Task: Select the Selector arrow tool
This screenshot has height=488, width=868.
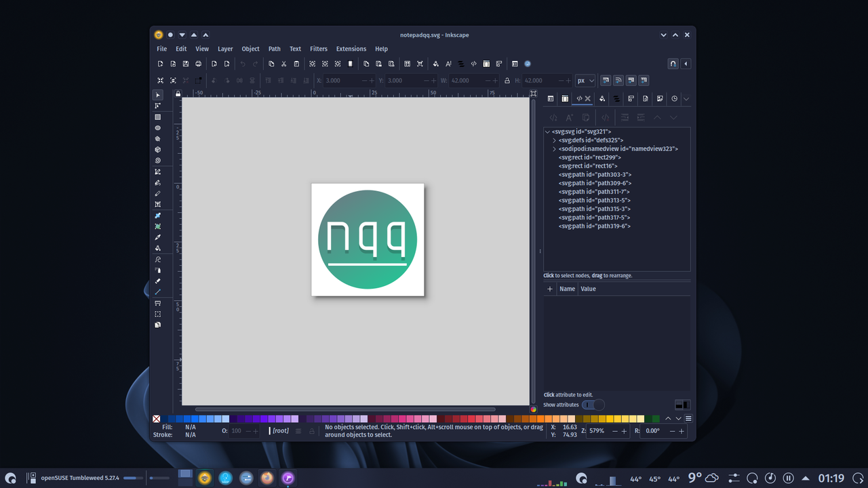Action: click(x=158, y=95)
